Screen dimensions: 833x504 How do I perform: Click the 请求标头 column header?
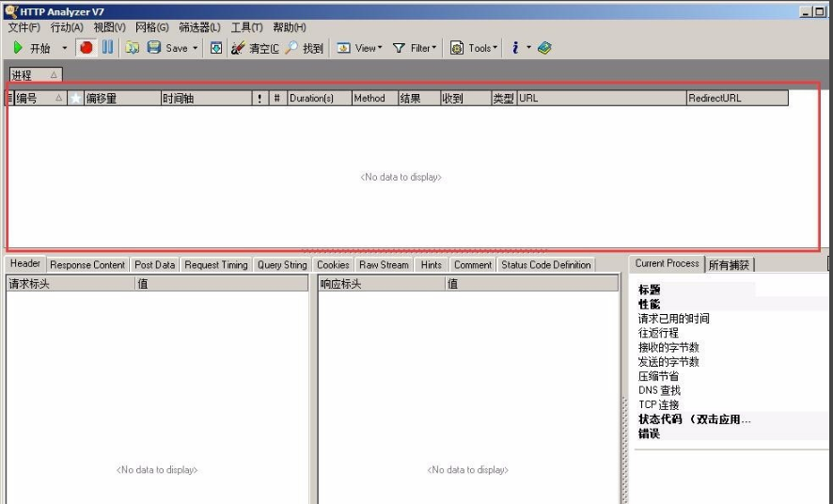click(71, 284)
